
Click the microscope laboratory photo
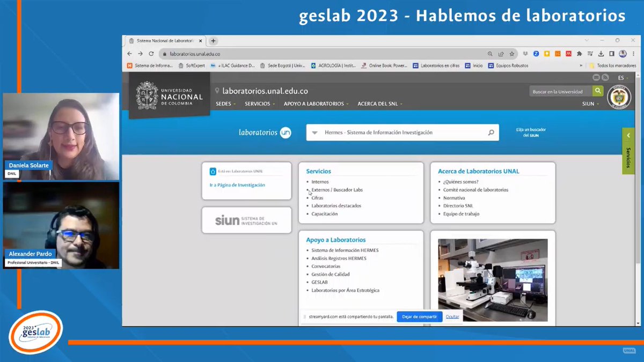pyautogui.click(x=493, y=280)
